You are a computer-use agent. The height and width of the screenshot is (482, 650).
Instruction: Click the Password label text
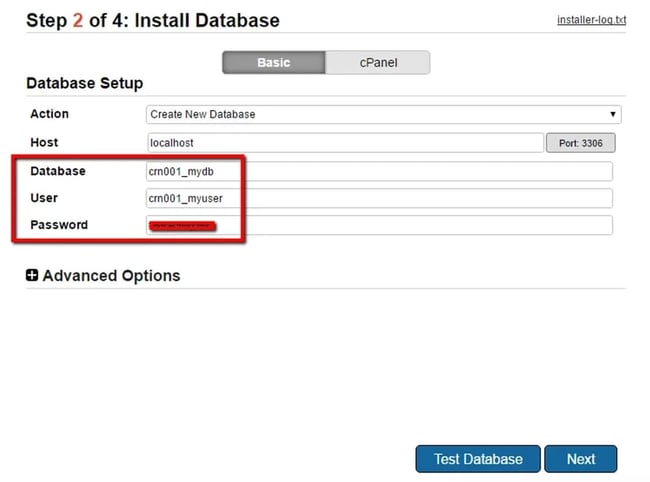(x=59, y=225)
